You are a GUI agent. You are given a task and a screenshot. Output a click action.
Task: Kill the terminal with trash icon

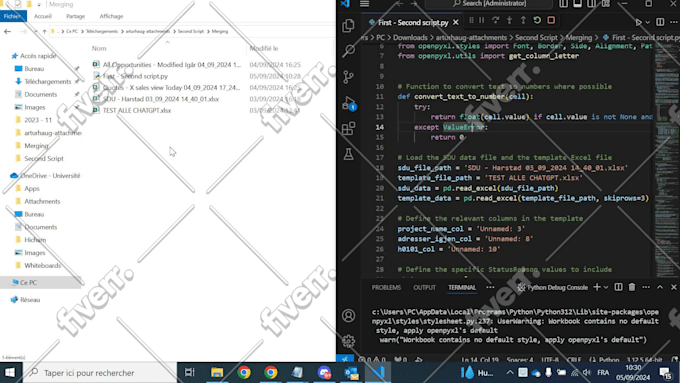[x=632, y=287]
